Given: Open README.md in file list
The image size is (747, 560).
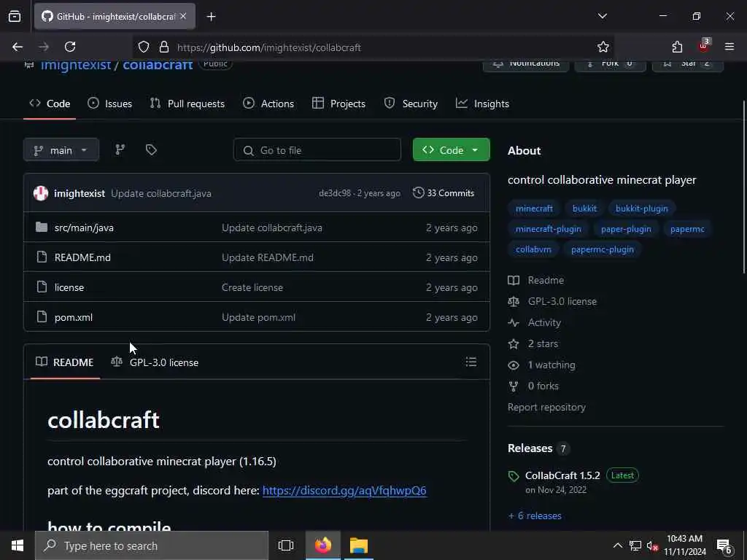Looking at the screenshot, I should coord(82,257).
